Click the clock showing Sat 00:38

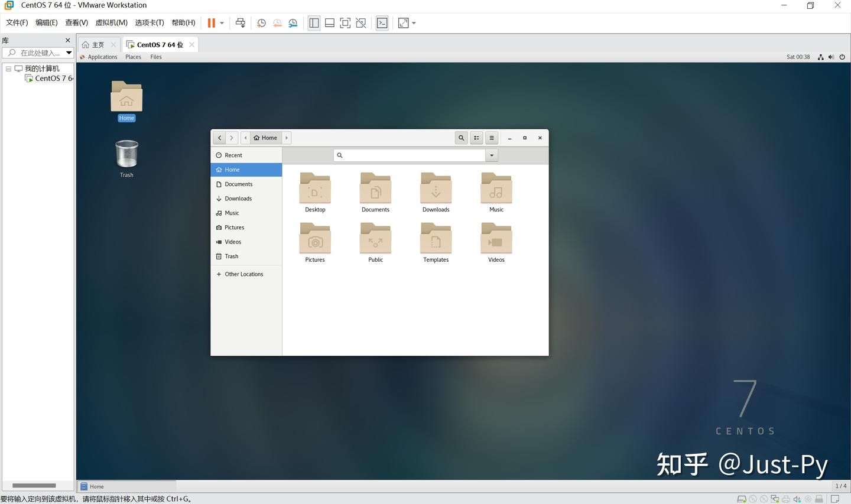click(798, 57)
